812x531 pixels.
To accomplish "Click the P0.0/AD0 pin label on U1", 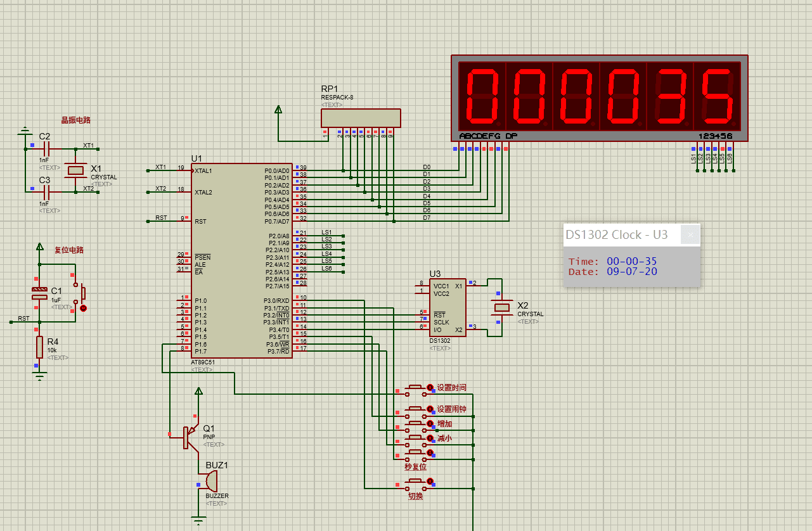I will (277, 171).
